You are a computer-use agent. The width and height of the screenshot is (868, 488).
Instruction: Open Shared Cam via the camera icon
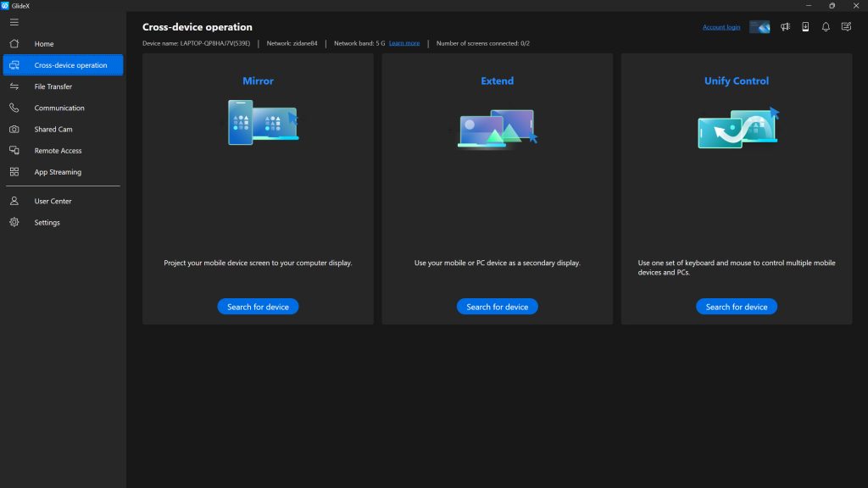point(14,130)
